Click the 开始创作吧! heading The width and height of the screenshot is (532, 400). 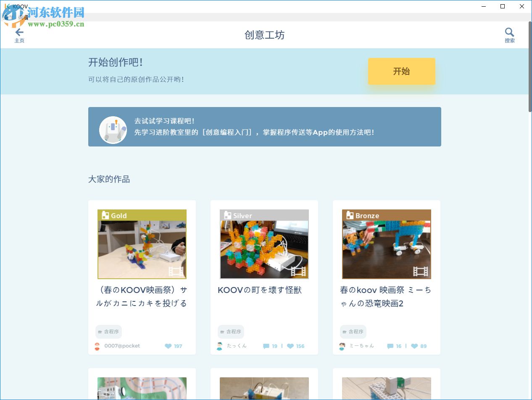coord(115,62)
